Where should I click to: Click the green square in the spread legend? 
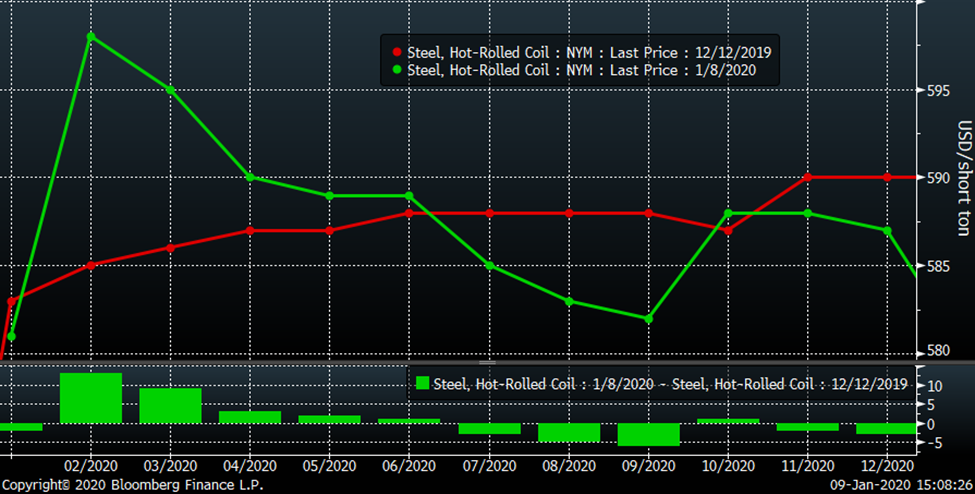(422, 384)
